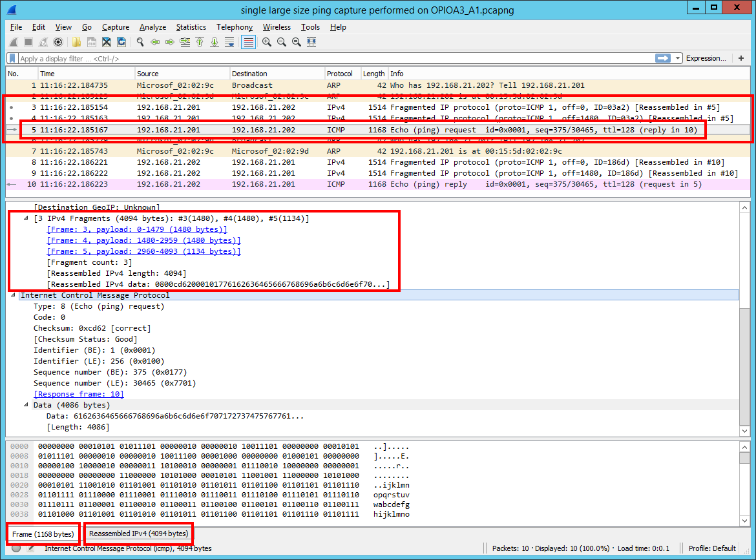Select Sequence number (BE): 375 line
The image size is (756, 560).
tap(110, 372)
